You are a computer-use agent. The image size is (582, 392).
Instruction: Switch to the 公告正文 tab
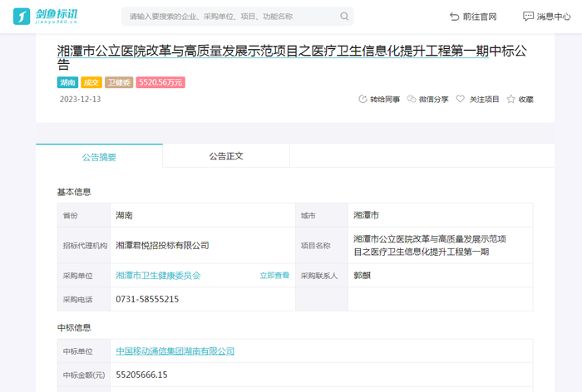point(226,156)
